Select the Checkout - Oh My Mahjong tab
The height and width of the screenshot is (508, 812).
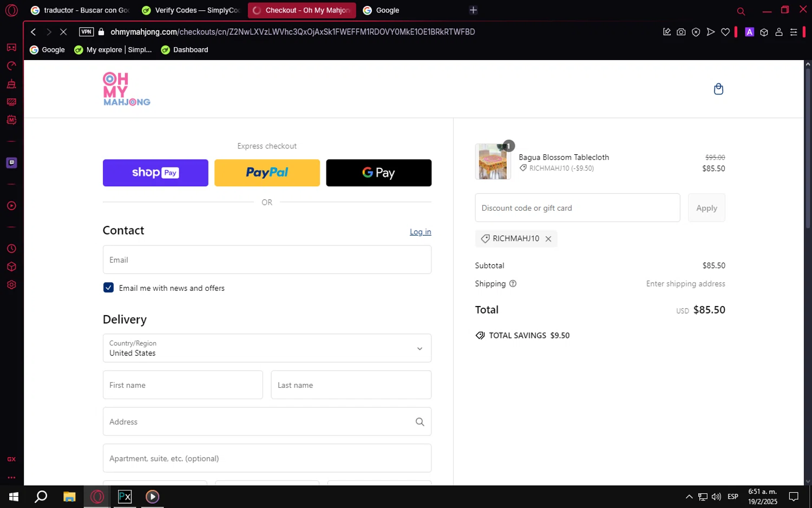302,10
